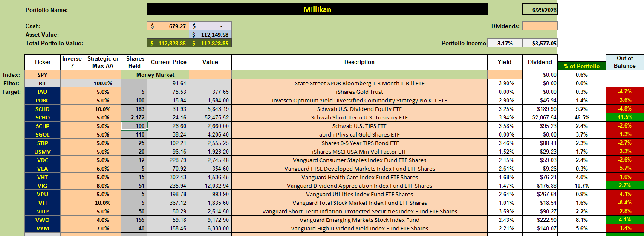Click the VTI current price 367.12

168,203
